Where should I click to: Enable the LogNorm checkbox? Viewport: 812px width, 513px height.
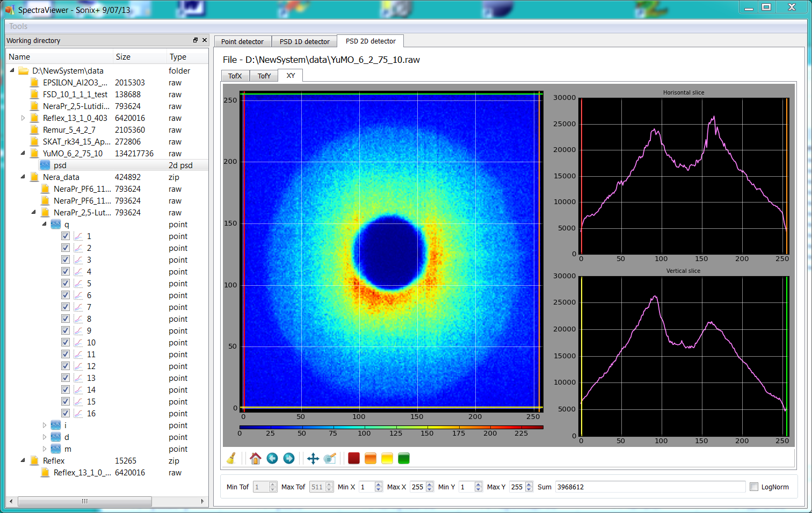pos(754,487)
